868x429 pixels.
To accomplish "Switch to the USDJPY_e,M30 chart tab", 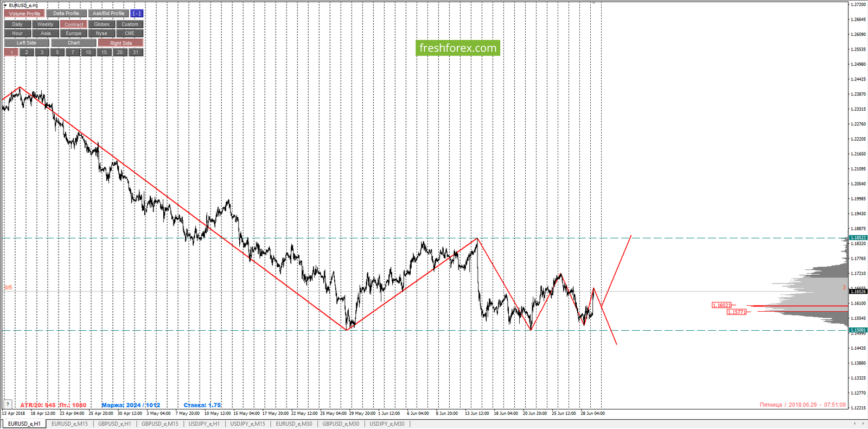I will coord(387,424).
